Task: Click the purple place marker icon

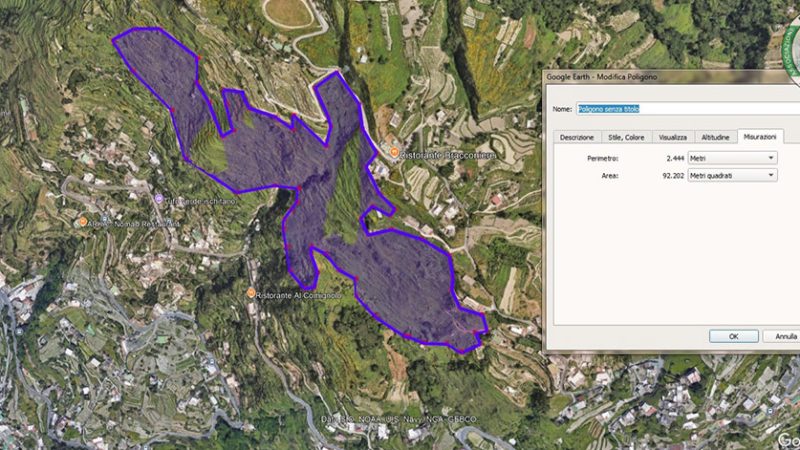Action: pyautogui.click(x=159, y=200)
